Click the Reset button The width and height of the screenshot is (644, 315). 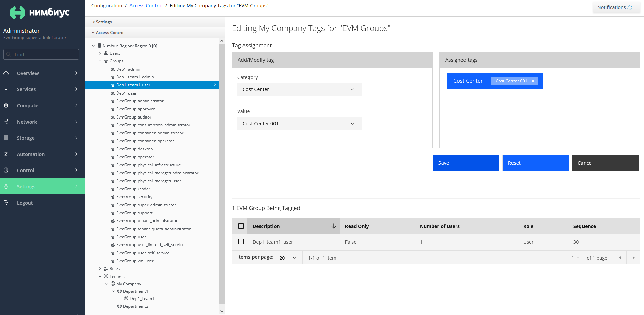(535, 163)
